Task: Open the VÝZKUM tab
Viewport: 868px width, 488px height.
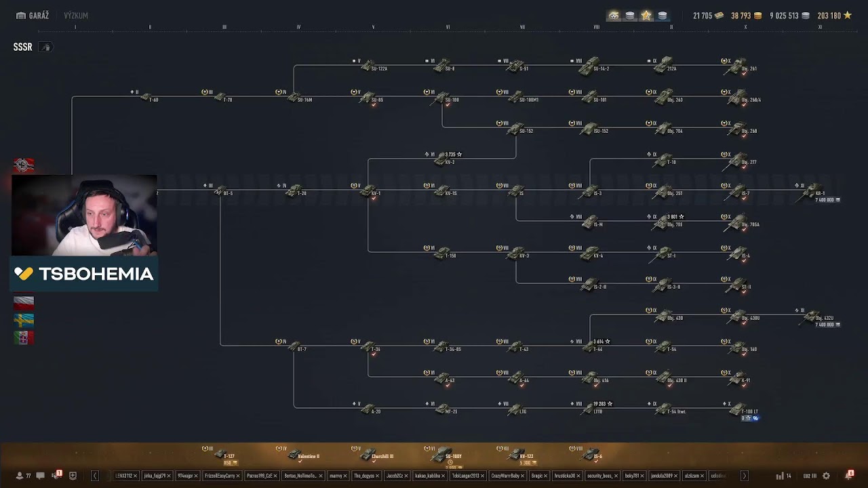Action: click(x=76, y=16)
